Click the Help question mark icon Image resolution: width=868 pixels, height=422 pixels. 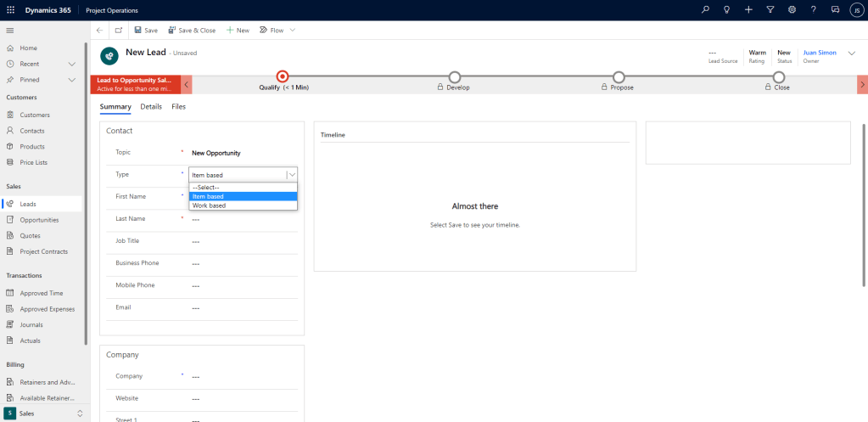point(813,9)
